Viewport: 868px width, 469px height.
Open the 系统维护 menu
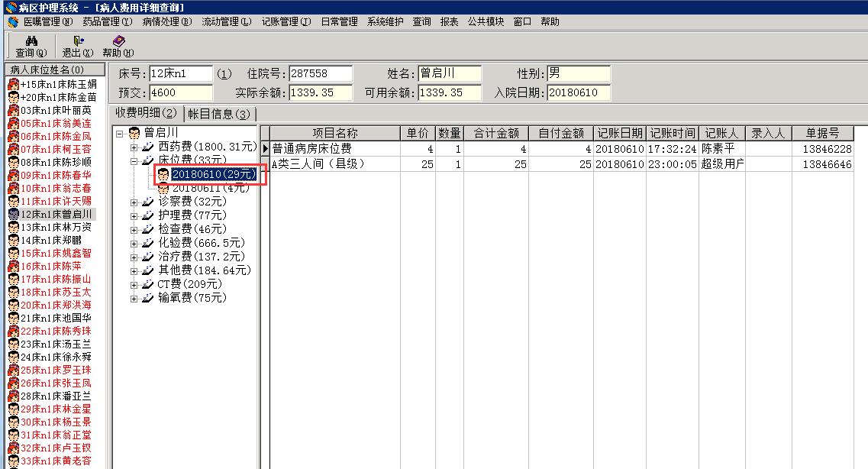386,21
